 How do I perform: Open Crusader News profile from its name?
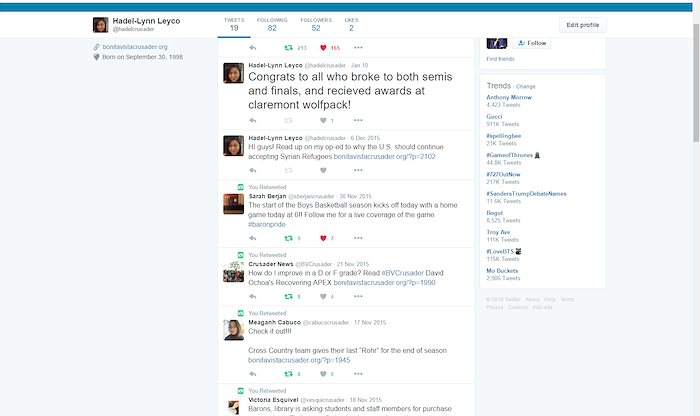[271, 264]
